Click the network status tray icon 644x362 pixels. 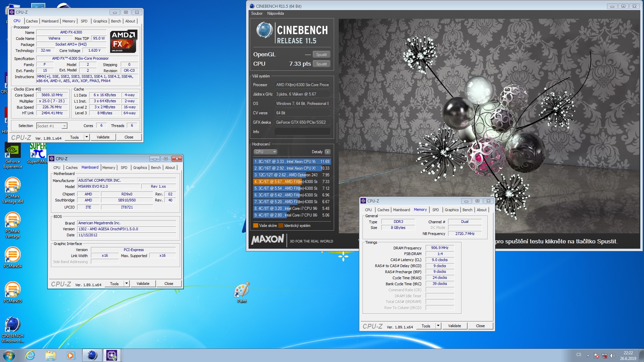(x=604, y=356)
